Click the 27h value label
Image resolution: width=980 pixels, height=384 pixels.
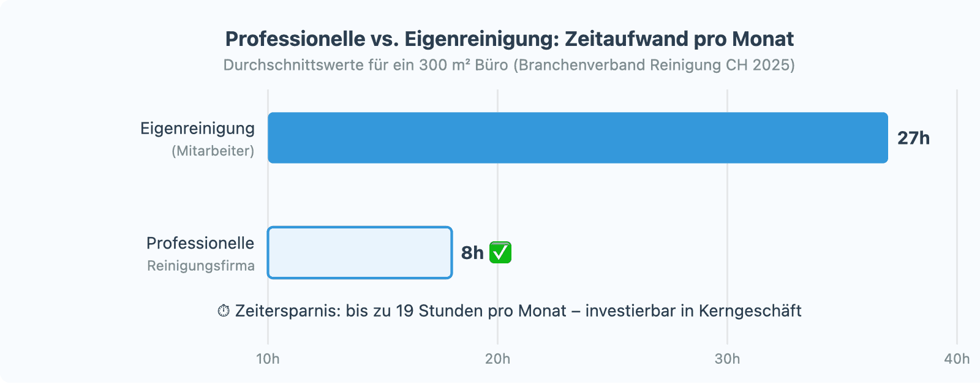click(x=913, y=138)
